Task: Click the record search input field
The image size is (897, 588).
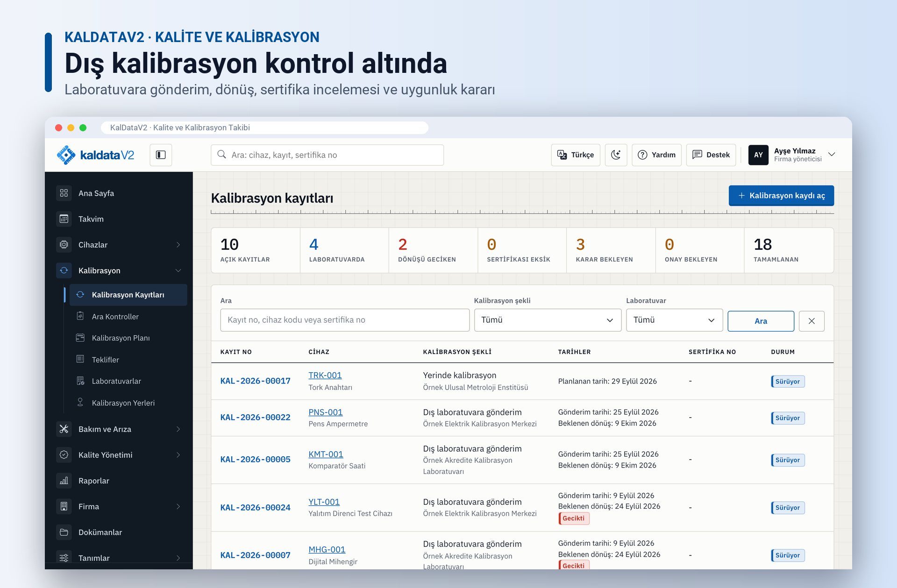Action: (x=345, y=320)
